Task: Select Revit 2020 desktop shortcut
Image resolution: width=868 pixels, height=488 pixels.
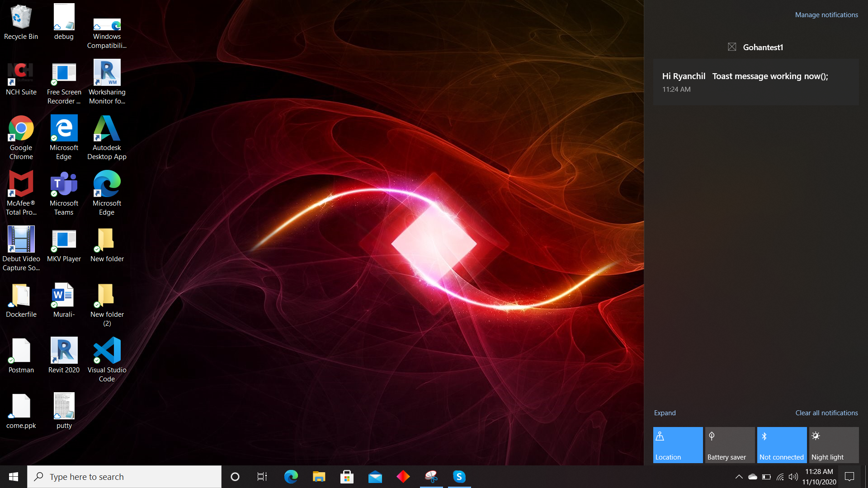Action: click(x=64, y=356)
